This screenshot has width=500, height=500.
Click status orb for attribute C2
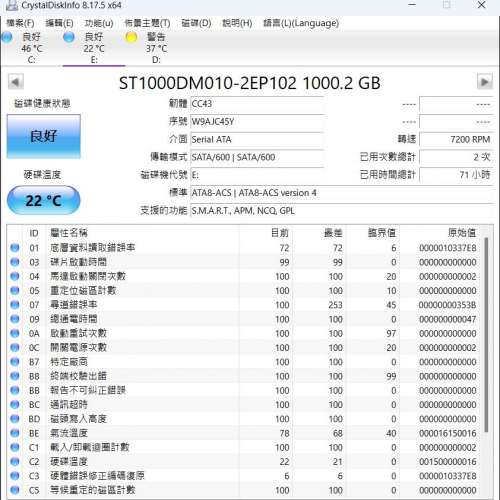(15, 462)
